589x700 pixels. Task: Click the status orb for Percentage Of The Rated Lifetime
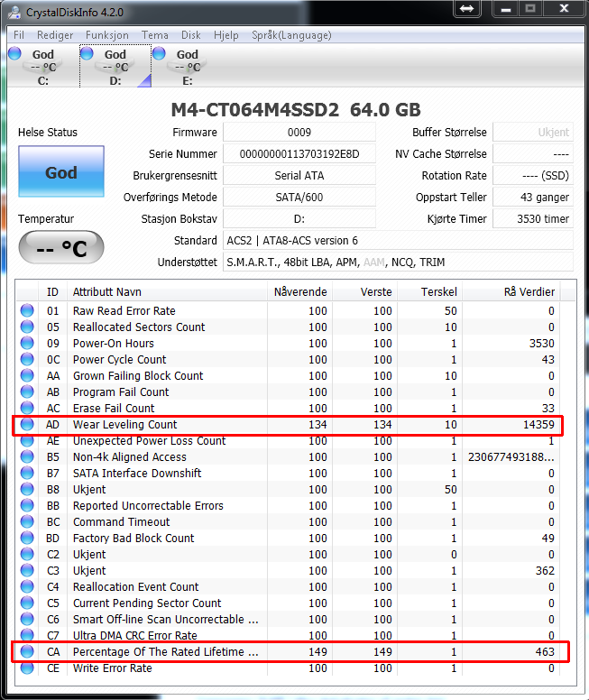coord(27,651)
